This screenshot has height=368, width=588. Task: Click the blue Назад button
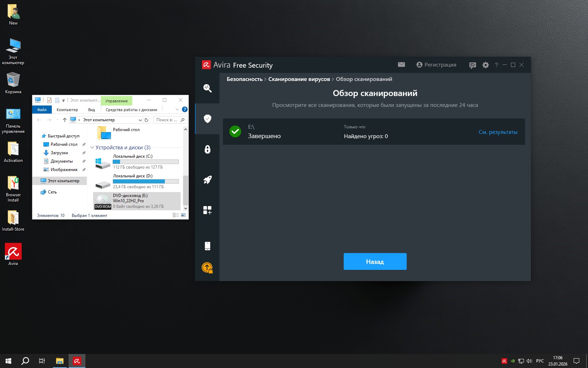coord(375,261)
